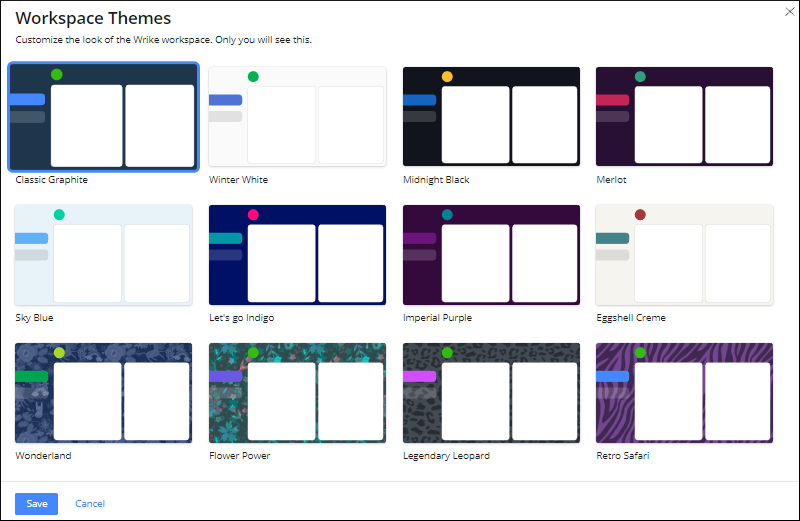Viewport: 800px width, 521px height.
Task: Click the Winter White label
Action: pyautogui.click(x=238, y=180)
